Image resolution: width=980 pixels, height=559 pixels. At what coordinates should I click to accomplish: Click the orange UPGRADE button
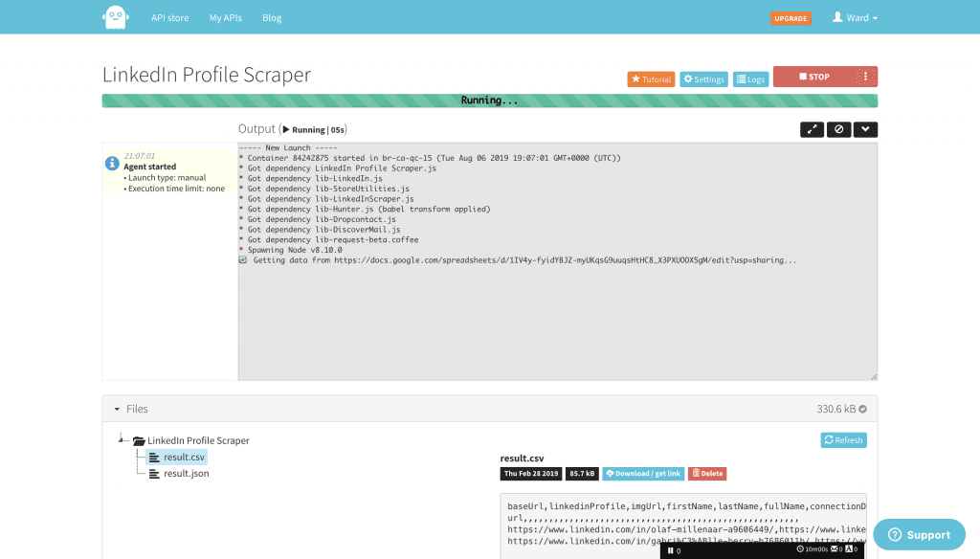click(791, 18)
